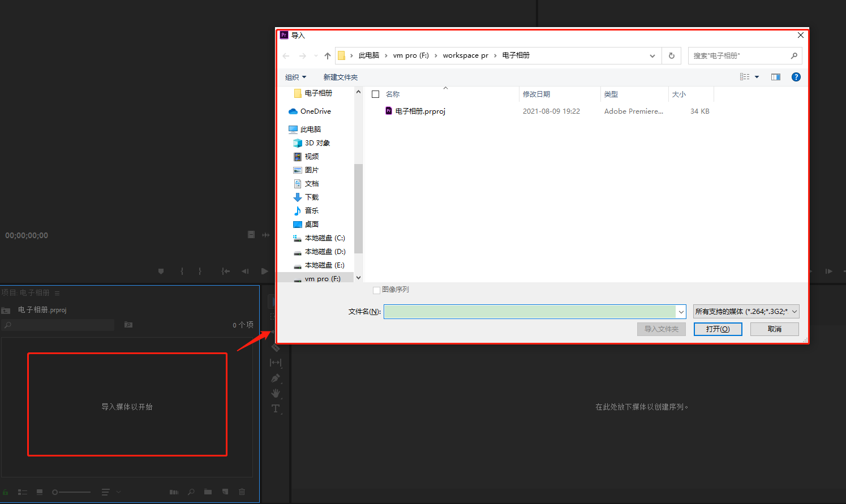
Task: Click the Drag Audio Only waveform icon
Action: 266,235
